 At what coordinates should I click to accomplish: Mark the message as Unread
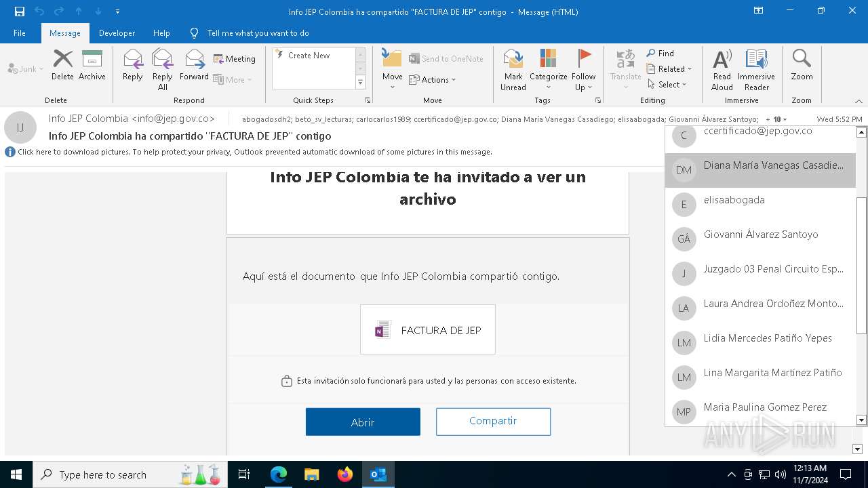pos(513,70)
